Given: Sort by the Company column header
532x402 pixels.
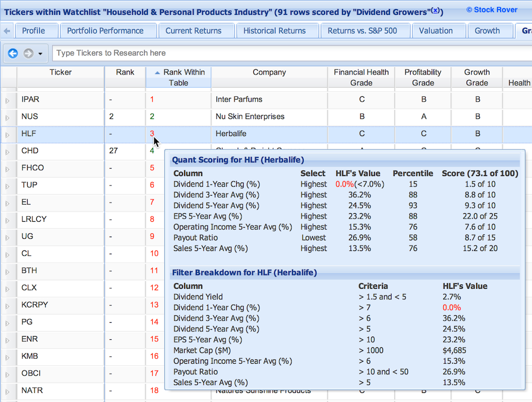Looking at the screenshot, I should tap(269, 77).
